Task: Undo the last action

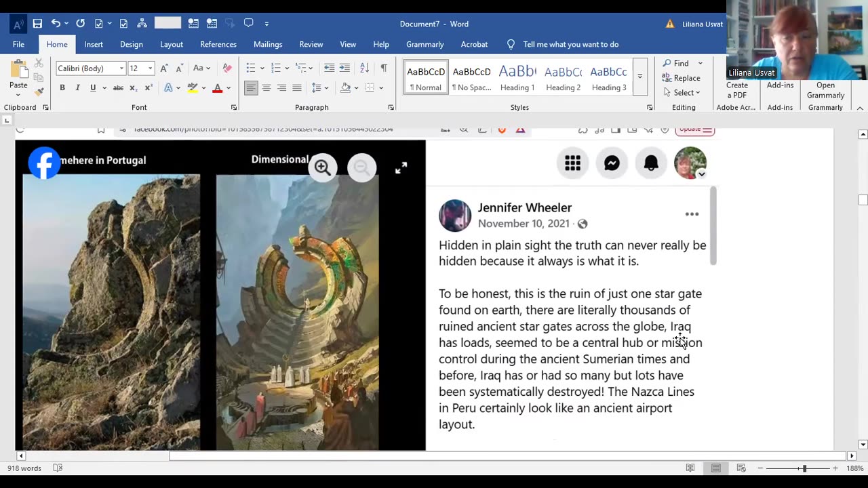Action: (56, 24)
